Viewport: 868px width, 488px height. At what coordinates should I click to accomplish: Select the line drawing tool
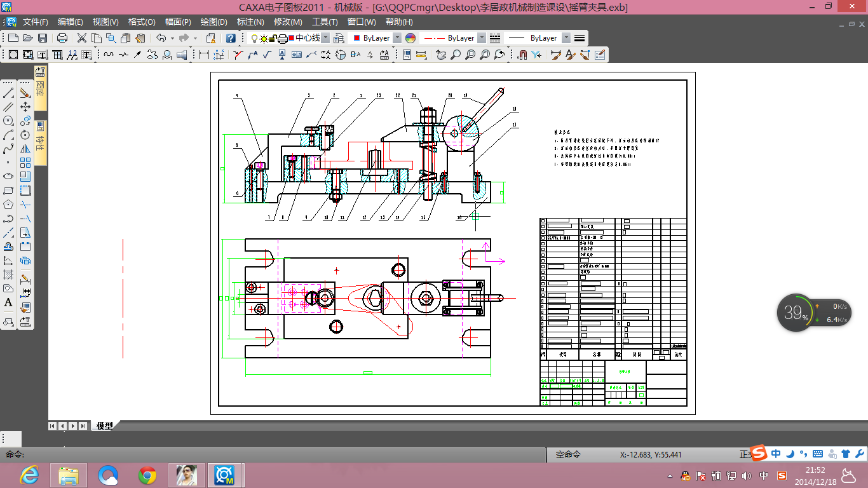pos(8,93)
